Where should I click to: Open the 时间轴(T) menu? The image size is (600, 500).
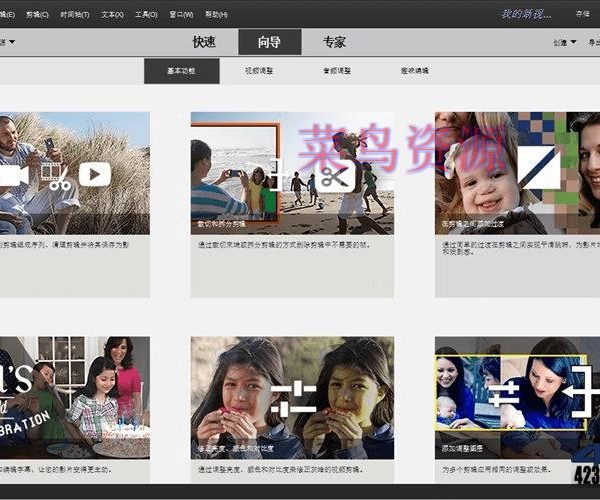pos(75,14)
